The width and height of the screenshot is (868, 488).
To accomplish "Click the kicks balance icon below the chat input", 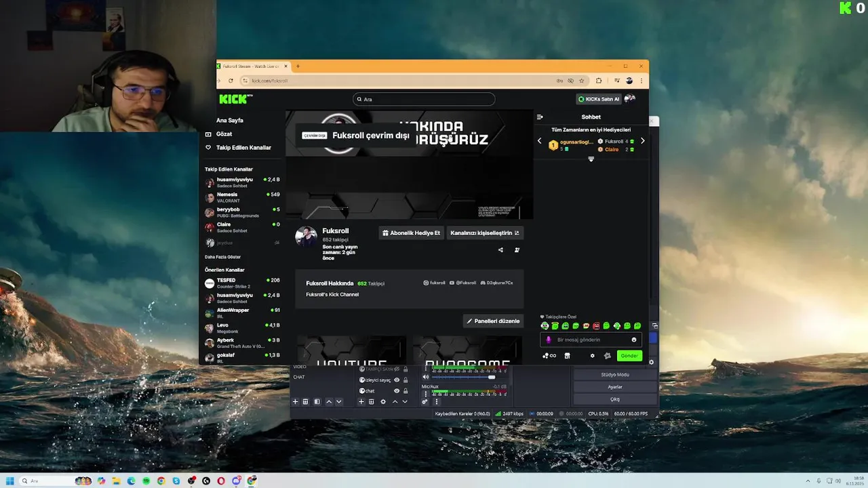I will [x=549, y=356].
